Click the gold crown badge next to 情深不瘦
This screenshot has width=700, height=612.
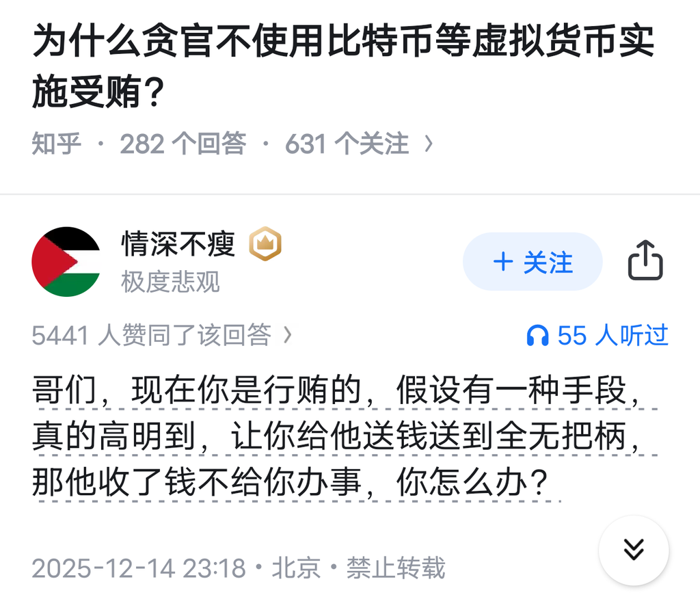coord(265,243)
